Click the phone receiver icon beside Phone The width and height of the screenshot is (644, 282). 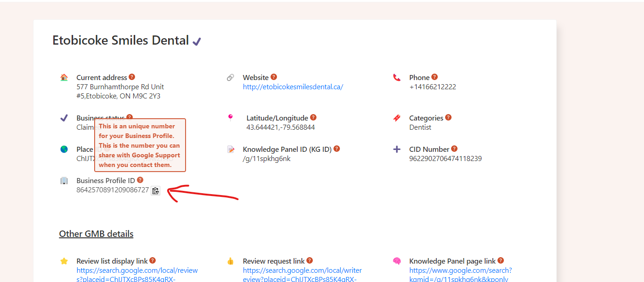(397, 77)
